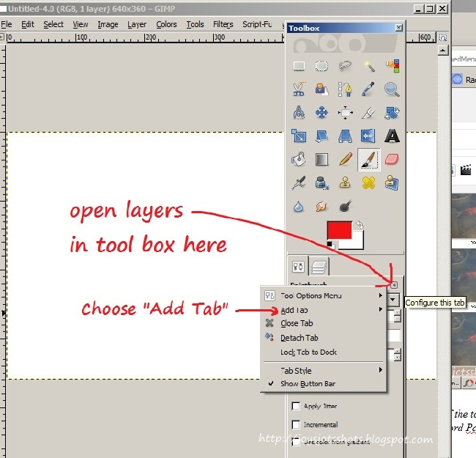Open the File menu
Image resolution: width=476 pixels, height=458 pixels.
pos(6,24)
